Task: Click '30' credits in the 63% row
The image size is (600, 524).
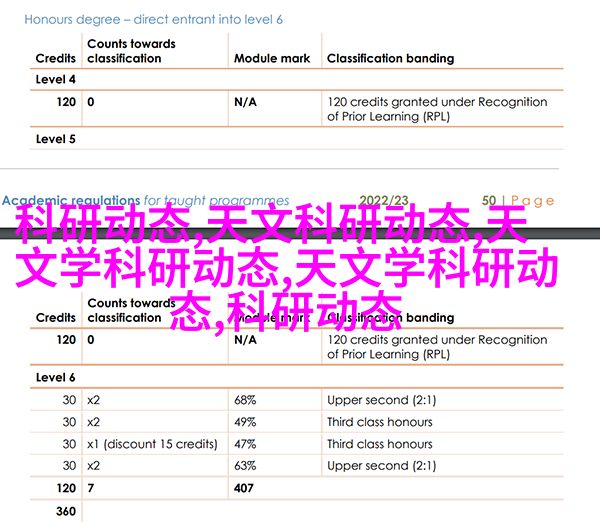Action: [69, 465]
